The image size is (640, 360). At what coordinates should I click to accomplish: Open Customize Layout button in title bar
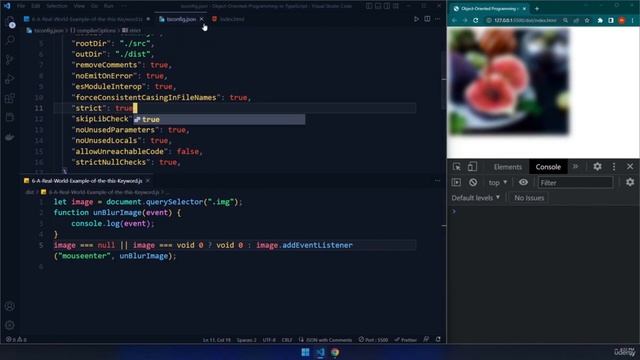click(396, 6)
